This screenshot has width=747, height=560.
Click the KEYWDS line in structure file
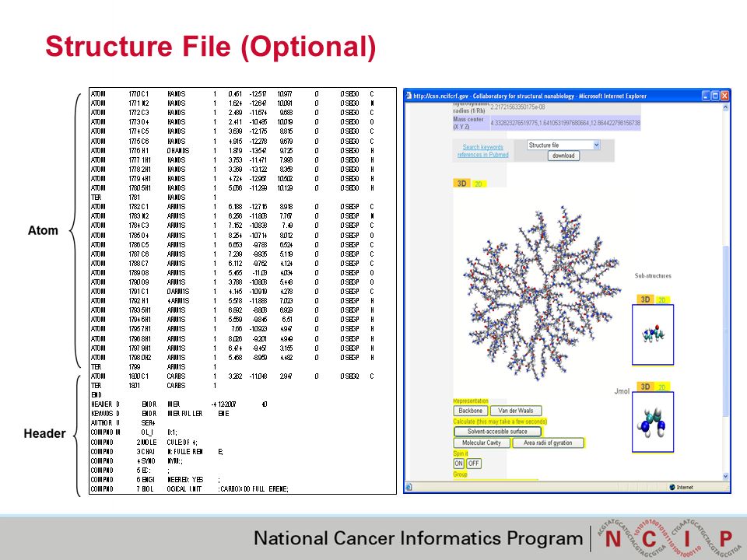tap(160, 413)
